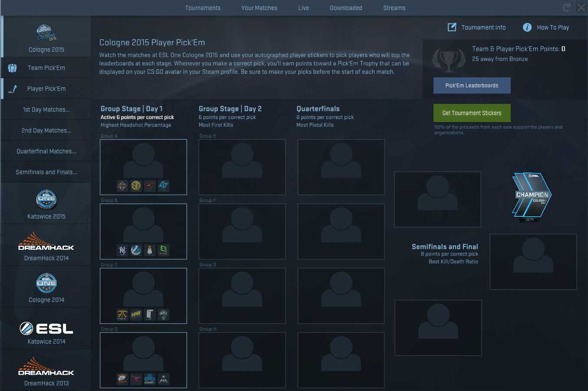The image size is (588, 391).
Task: Open the Pick'Em Leaderboards
Action: [472, 86]
